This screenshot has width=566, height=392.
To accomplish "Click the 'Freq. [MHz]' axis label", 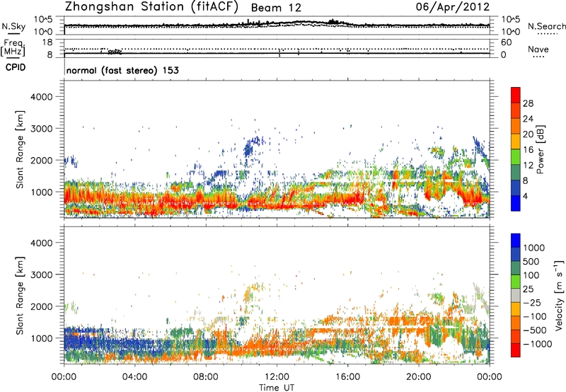I will (x=13, y=48).
